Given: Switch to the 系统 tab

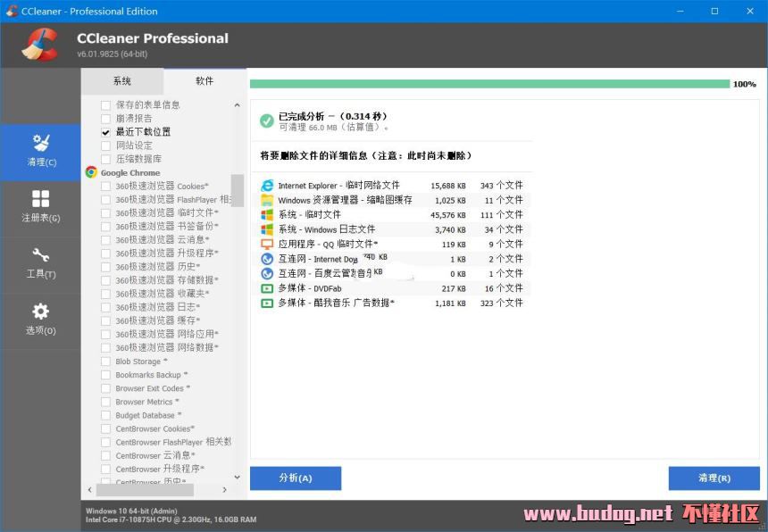Looking at the screenshot, I should pos(122,81).
